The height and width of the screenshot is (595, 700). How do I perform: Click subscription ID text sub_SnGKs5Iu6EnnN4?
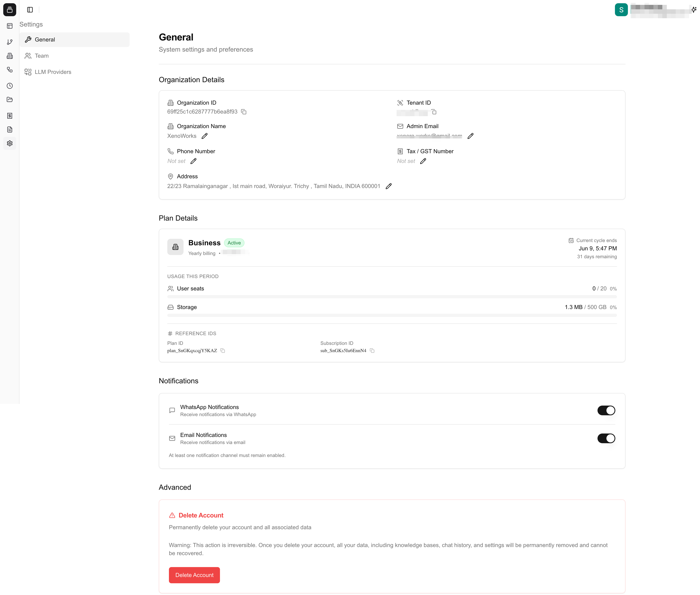point(343,351)
